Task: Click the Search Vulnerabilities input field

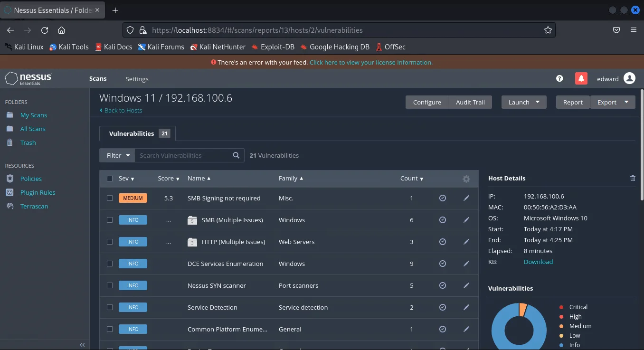Action: coord(183,155)
